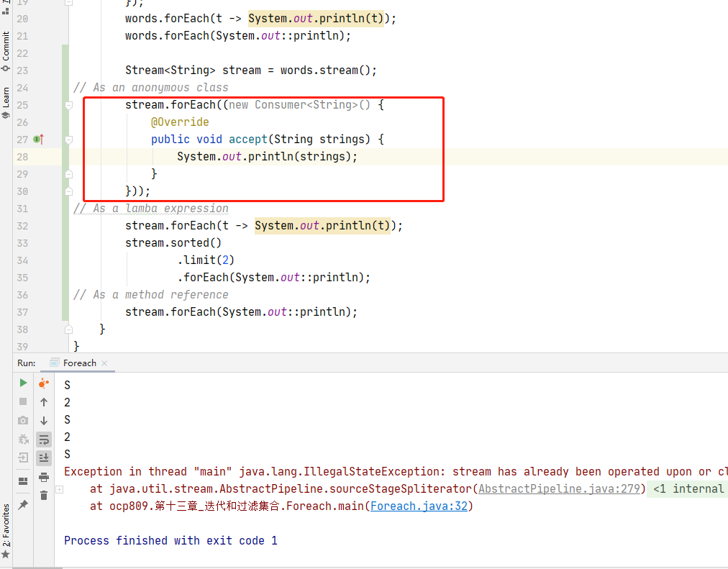Print the console output
The height and width of the screenshot is (569, 728).
[x=44, y=477]
